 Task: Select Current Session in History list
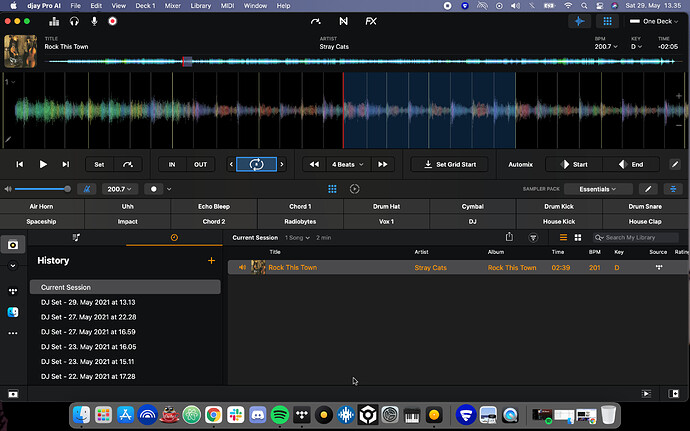coord(125,287)
